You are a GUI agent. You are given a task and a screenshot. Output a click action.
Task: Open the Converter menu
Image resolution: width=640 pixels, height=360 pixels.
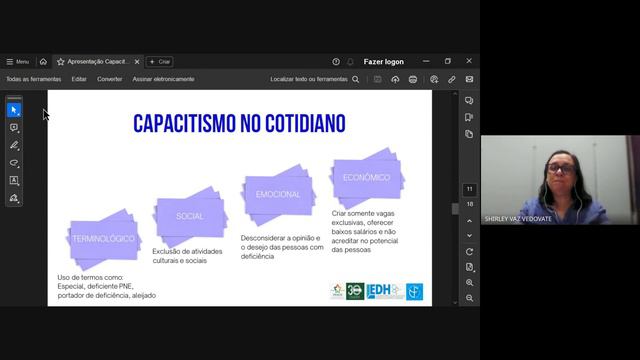(109, 79)
